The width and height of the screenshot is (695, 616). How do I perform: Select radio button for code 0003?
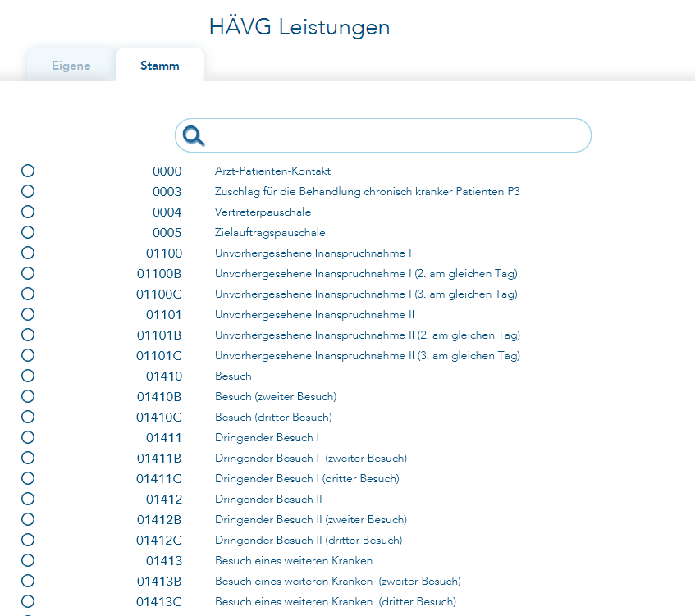tap(28, 191)
